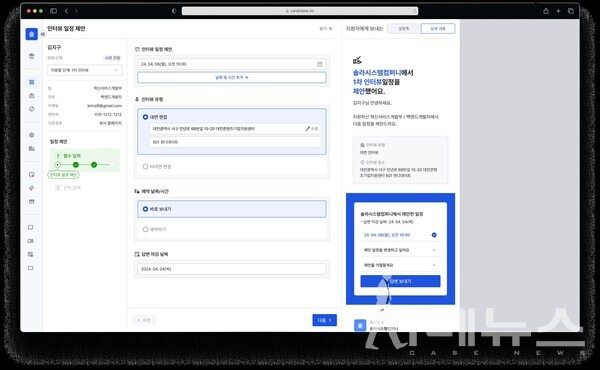Click the circular slash icon in sidebar
Image resolution: width=600 pixels, height=370 pixels.
click(x=31, y=109)
